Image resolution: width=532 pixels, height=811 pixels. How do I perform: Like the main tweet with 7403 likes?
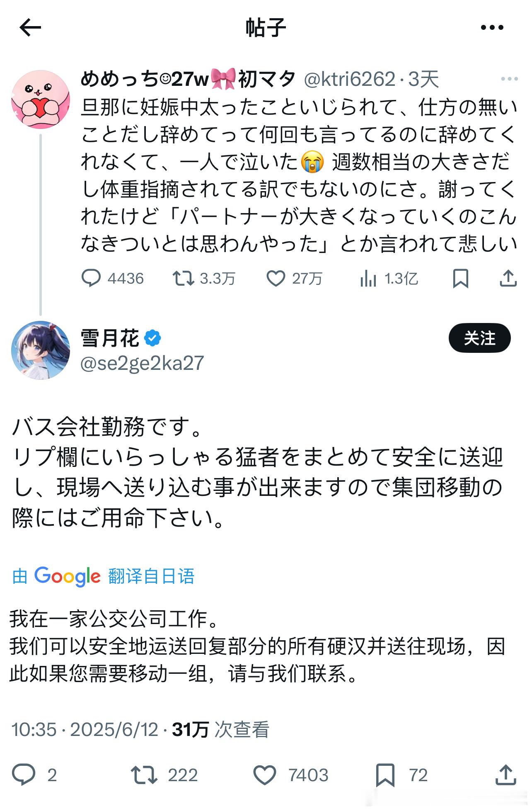(265, 775)
